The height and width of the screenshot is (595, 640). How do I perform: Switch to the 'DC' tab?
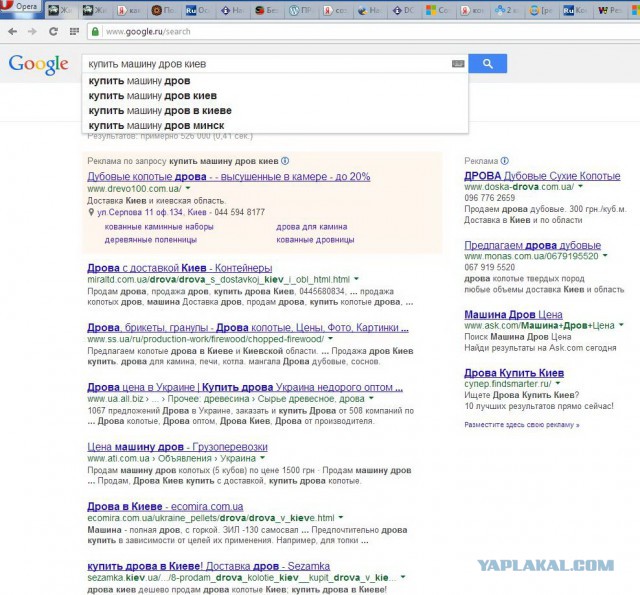[x=404, y=10]
